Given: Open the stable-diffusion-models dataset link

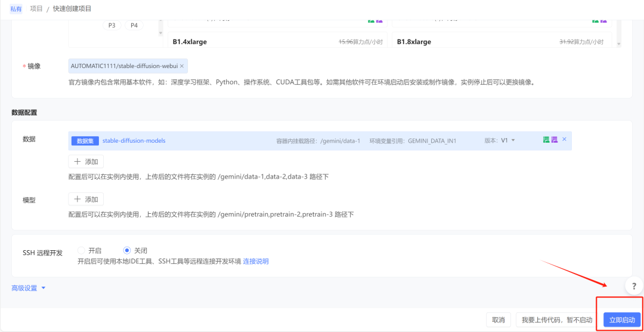Looking at the screenshot, I should point(134,140).
